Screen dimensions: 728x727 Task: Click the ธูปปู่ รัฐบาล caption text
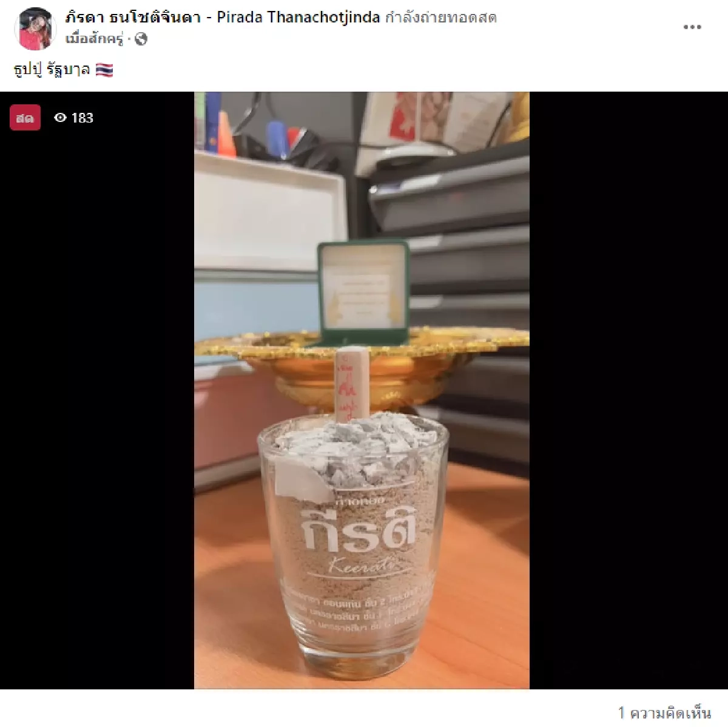pyautogui.click(x=52, y=70)
